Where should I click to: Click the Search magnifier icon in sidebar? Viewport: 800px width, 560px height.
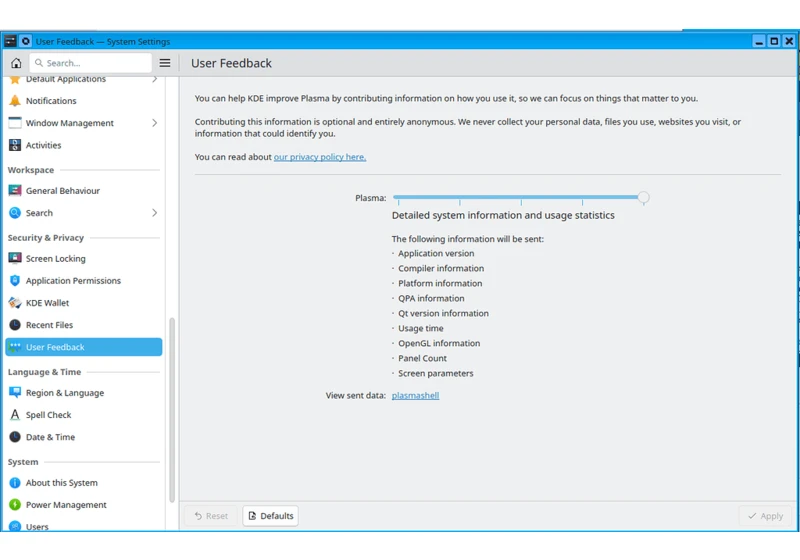pos(15,213)
